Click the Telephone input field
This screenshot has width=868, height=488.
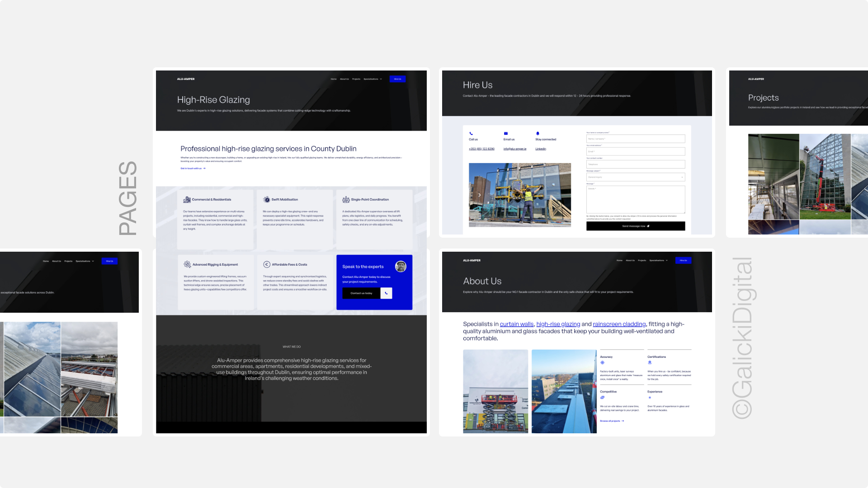coord(636,164)
